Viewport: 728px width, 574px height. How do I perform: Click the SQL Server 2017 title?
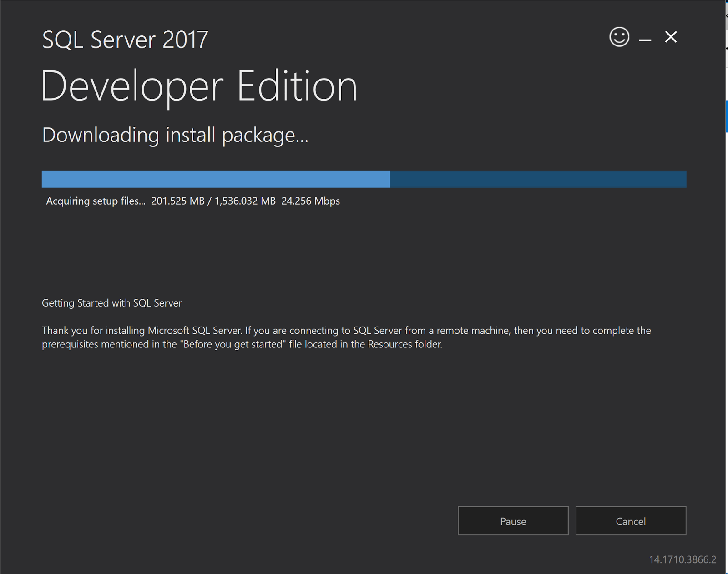click(125, 40)
